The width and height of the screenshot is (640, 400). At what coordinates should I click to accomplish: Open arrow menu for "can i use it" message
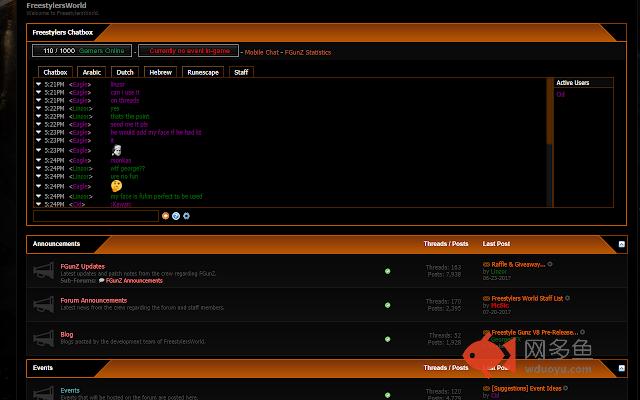(x=39, y=92)
